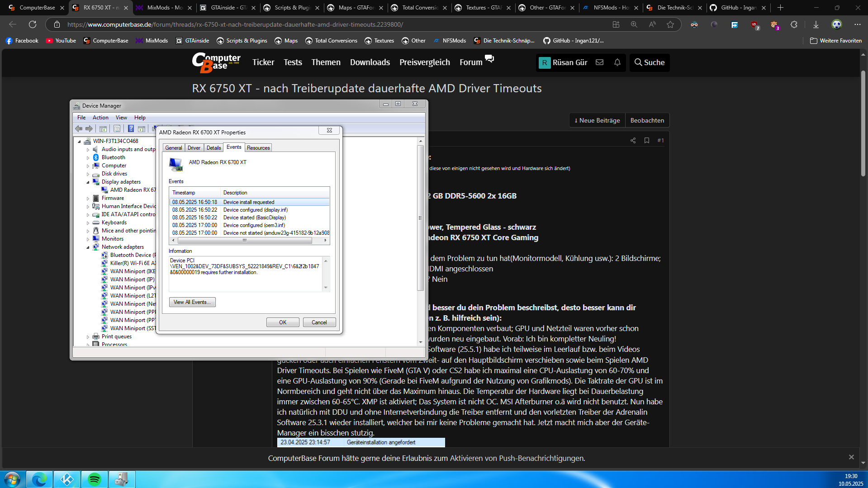
Task: Click share icon on post #1
Action: pyautogui.click(x=633, y=141)
